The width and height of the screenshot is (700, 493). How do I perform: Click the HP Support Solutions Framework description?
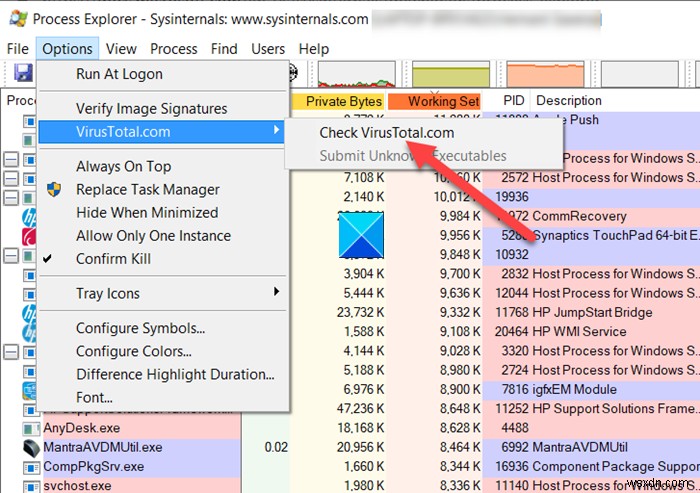tap(616, 409)
